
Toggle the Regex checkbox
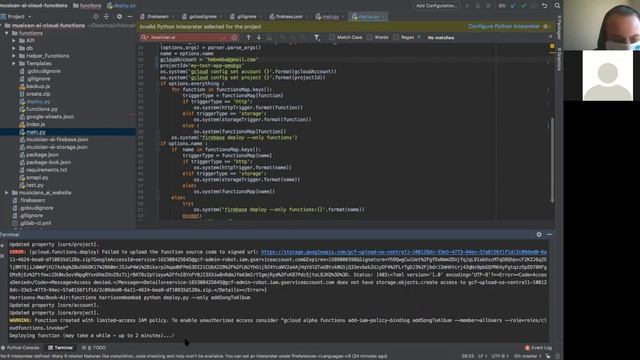(x=396, y=37)
